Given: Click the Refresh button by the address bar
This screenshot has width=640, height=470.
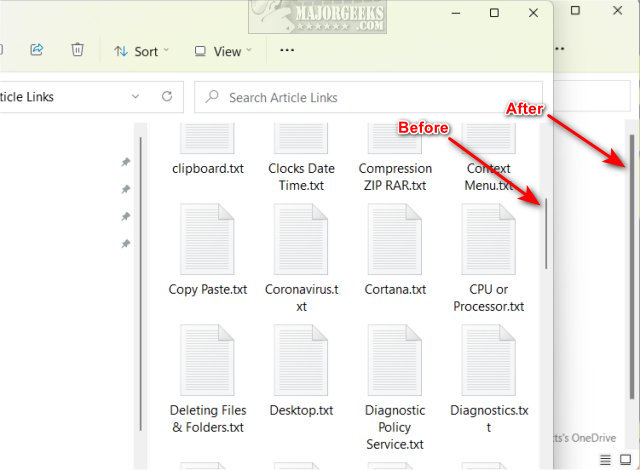Looking at the screenshot, I should point(167,97).
